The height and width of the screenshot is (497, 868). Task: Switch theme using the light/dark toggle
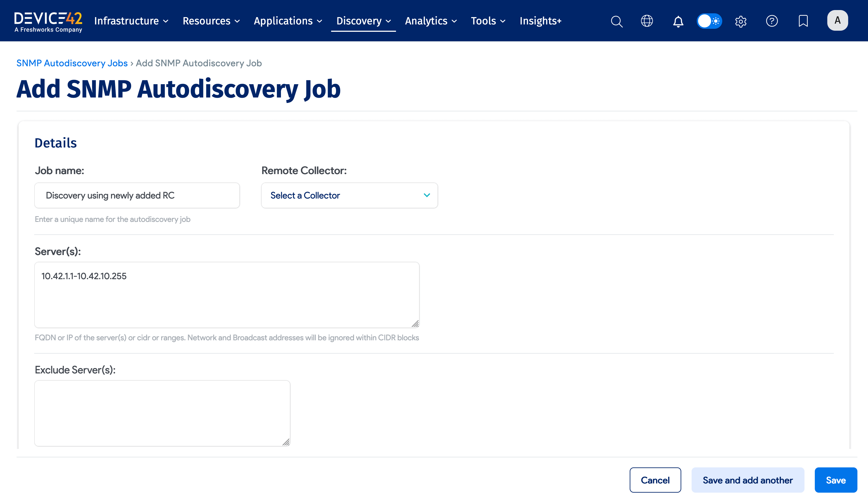click(x=709, y=21)
